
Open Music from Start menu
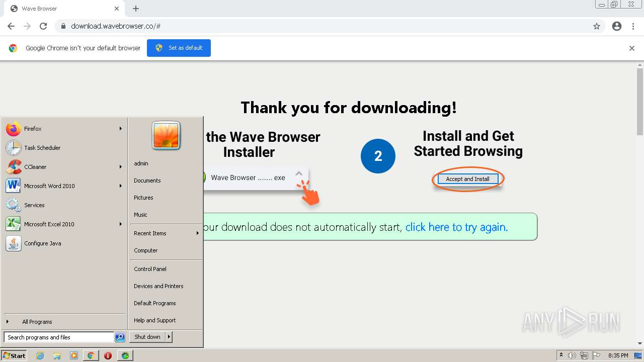click(166, 215)
